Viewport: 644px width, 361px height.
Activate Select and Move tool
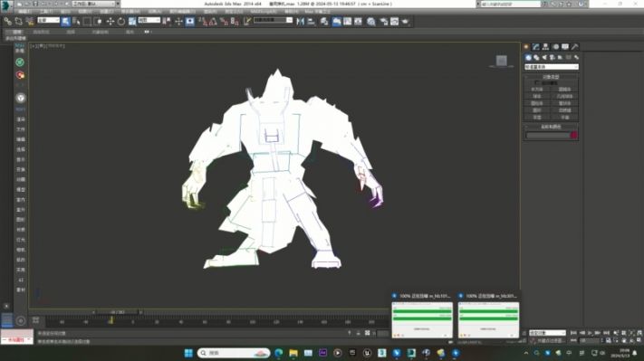click(111, 22)
